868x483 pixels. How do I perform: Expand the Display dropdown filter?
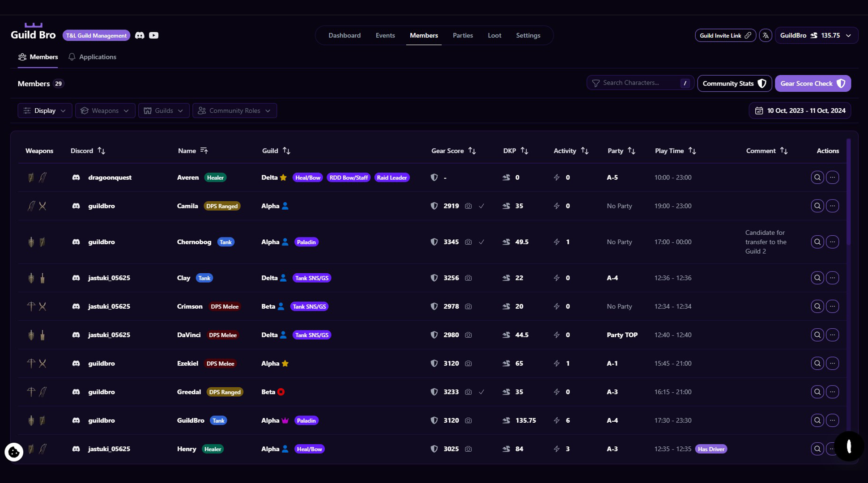(45, 111)
